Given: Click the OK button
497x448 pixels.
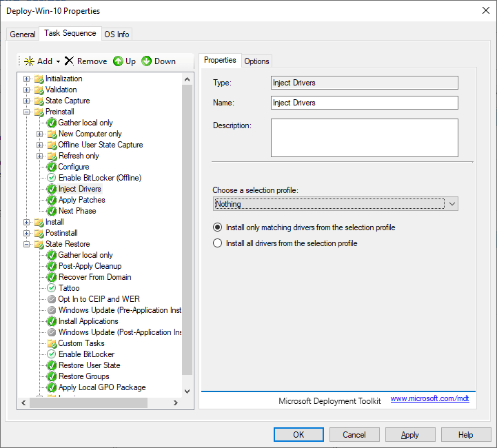Looking at the screenshot, I should coord(298,435).
